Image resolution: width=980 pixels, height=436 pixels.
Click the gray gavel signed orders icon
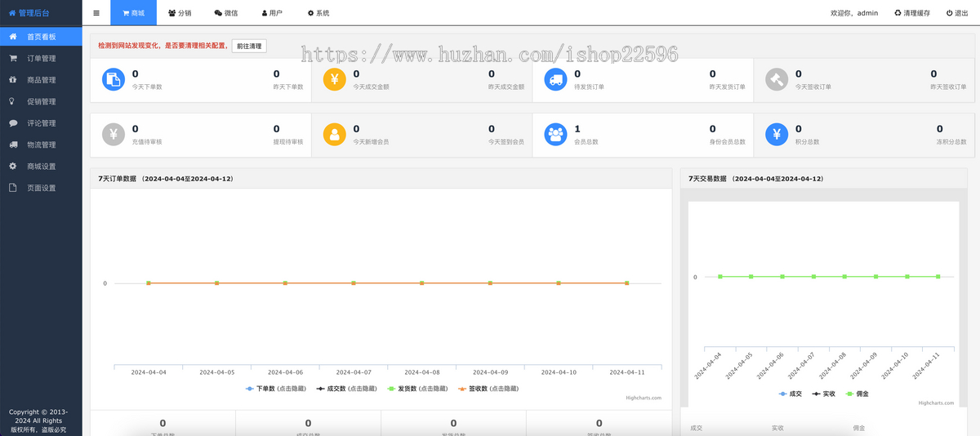tap(777, 79)
